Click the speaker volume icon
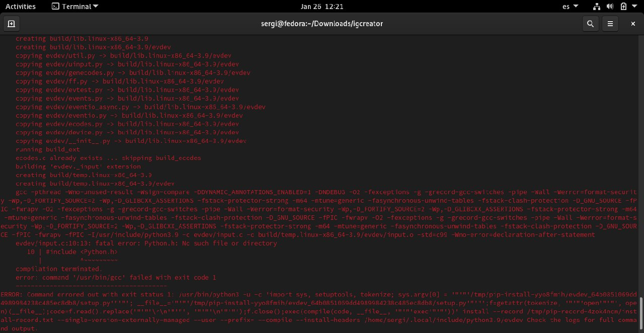Viewport: 644px width, 333px height. click(x=609, y=6)
